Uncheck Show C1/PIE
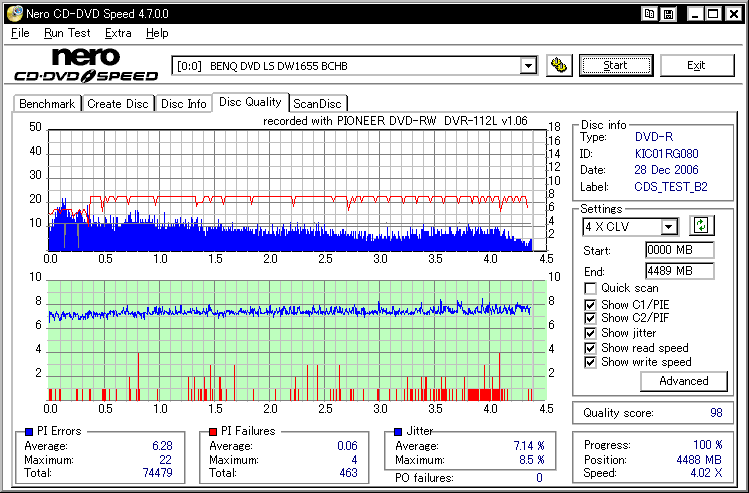Image resolution: width=749 pixels, height=493 pixels. (590, 305)
